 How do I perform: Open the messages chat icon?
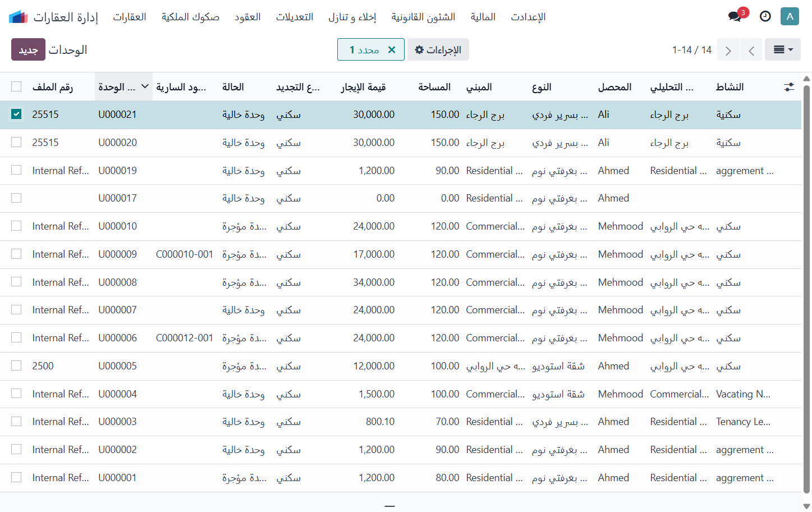(x=735, y=16)
